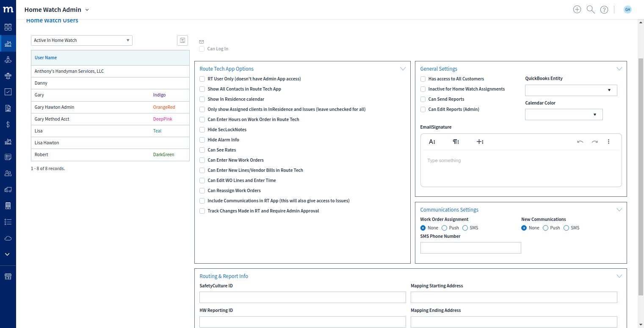Open the Calendar Color dropdown
The width and height of the screenshot is (644, 328).
coord(564,114)
